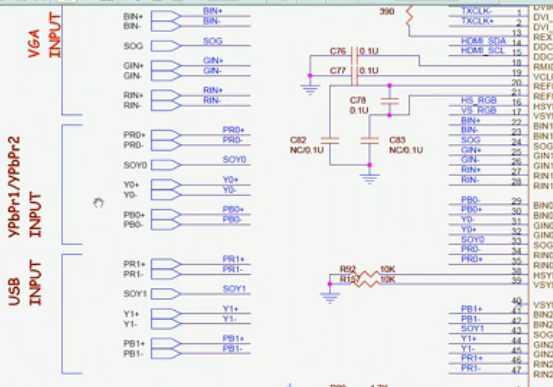Click the HS_RGB net label

click(x=479, y=100)
